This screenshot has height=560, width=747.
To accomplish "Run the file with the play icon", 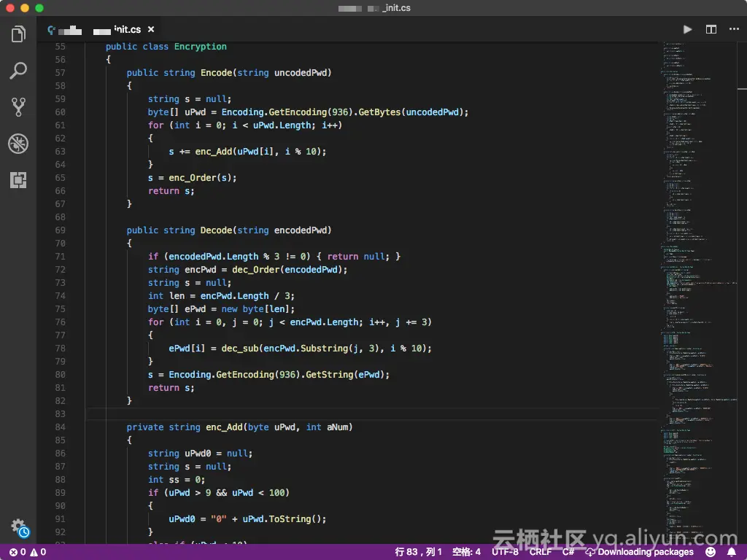I will pos(687,29).
